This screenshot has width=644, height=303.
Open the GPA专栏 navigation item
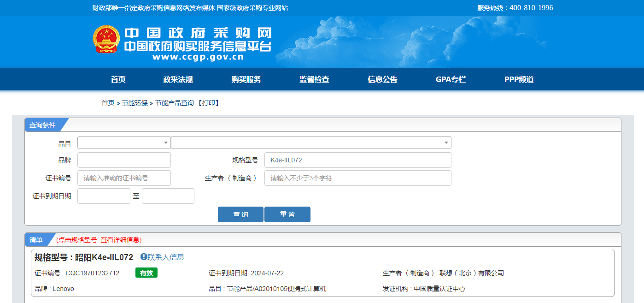point(451,79)
